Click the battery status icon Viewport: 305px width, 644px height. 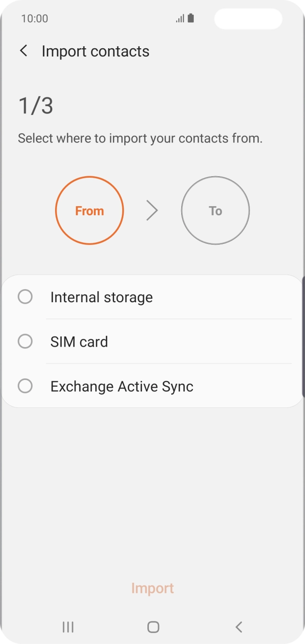190,18
